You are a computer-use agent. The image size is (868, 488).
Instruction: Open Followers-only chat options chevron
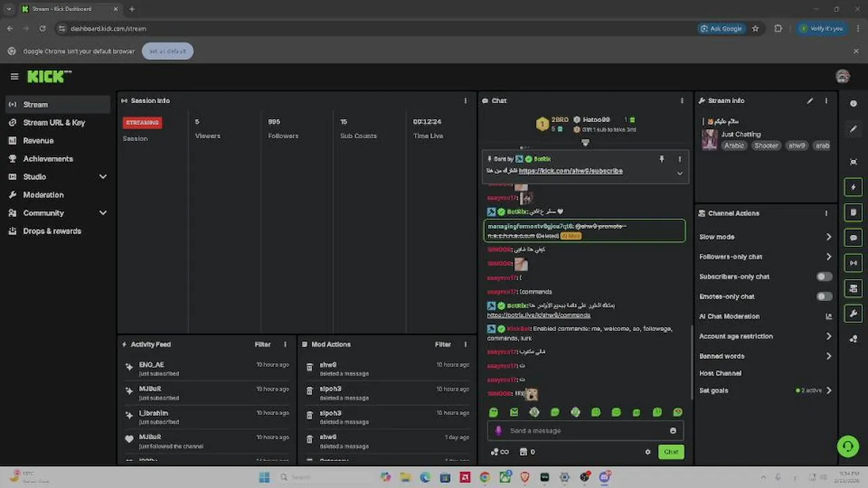click(x=829, y=257)
